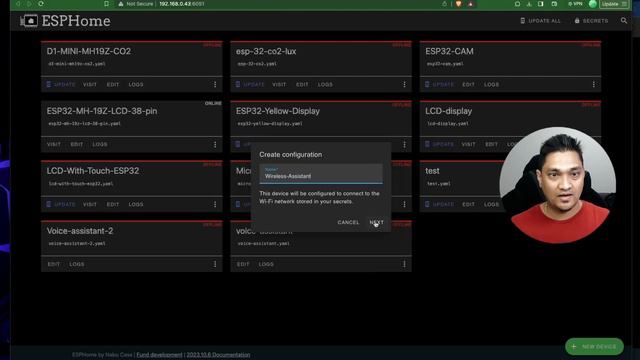
Task: Click EDIT on ESP32-CAM card
Action: pyautogui.click(x=469, y=84)
